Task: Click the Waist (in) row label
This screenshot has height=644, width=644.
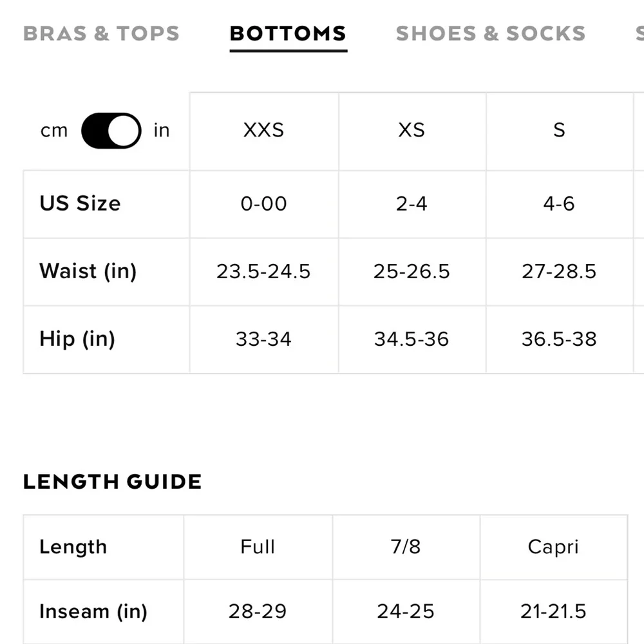Action: 88,271
